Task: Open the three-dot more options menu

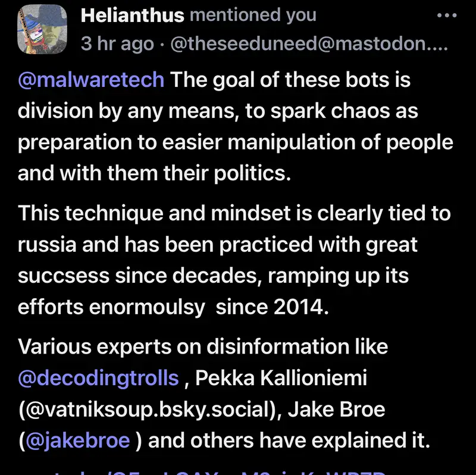Action: pos(447,15)
